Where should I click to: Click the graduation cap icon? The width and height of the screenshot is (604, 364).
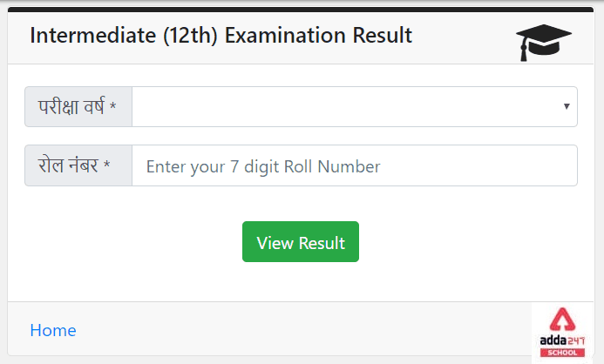pyautogui.click(x=544, y=43)
